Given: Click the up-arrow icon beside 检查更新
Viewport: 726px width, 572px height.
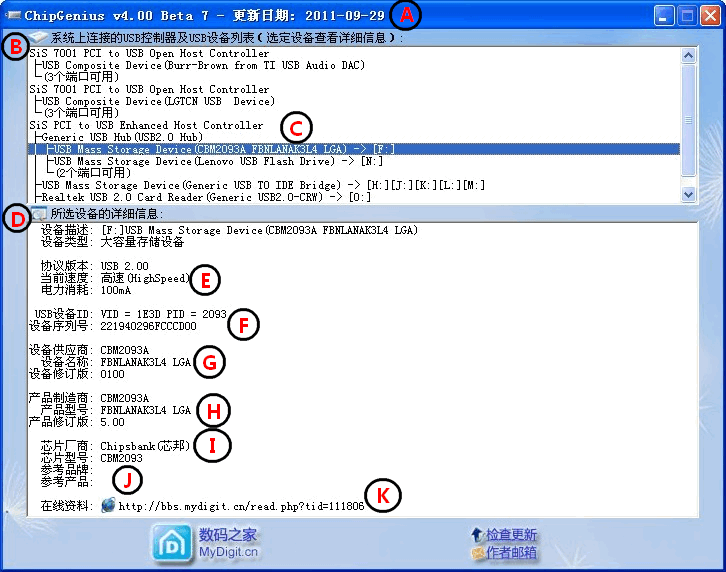Looking at the screenshot, I should [476, 535].
